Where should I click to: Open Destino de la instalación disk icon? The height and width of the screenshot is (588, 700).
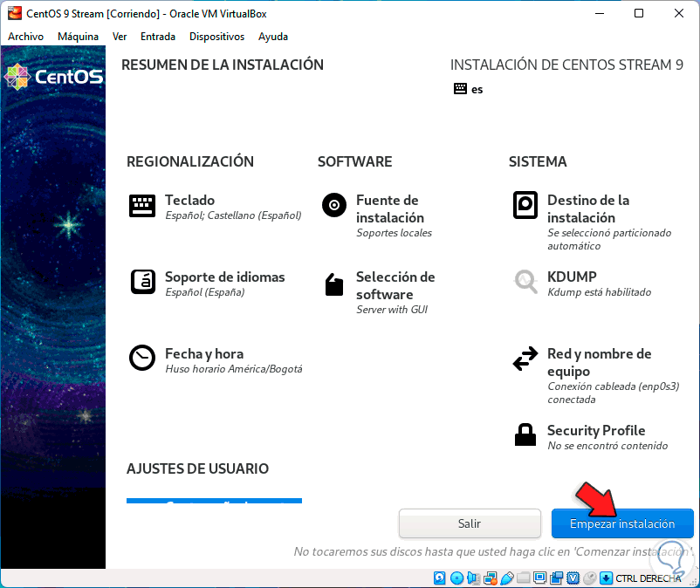click(x=525, y=205)
